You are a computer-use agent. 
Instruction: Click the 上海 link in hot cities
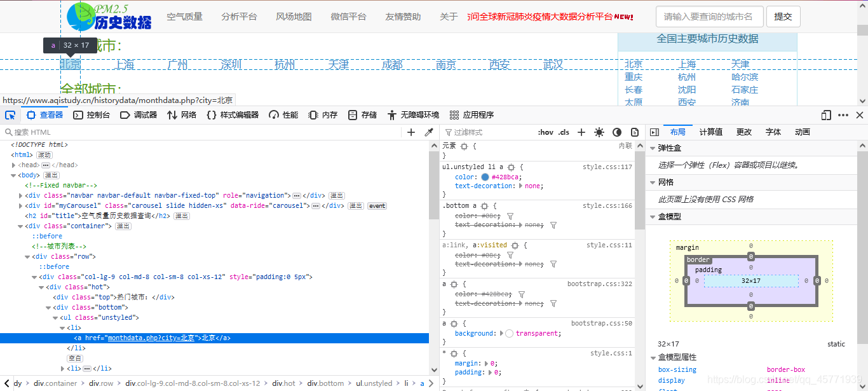[x=125, y=65]
